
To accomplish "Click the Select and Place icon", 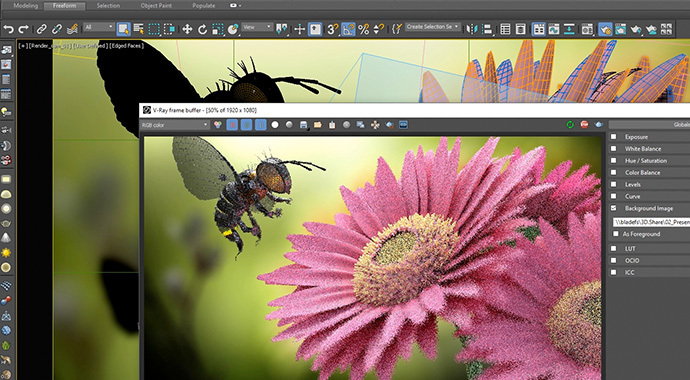I will pos(233,29).
